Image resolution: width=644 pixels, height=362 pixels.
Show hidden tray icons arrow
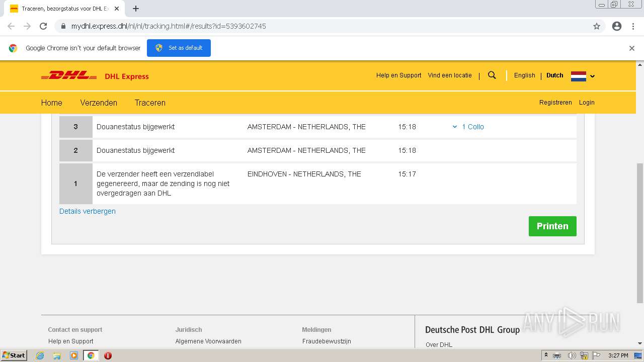tap(546, 355)
